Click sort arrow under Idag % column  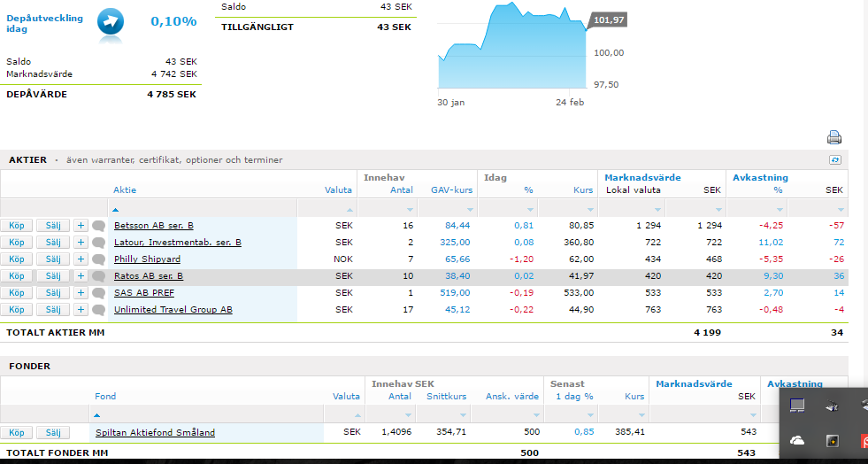pos(530,210)
